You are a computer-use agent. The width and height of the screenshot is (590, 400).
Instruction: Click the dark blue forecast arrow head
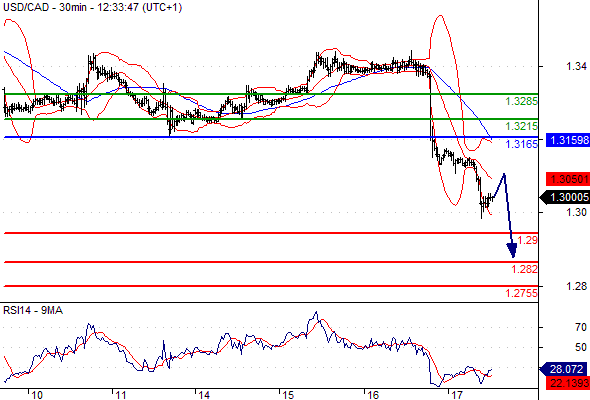point(512,250)
